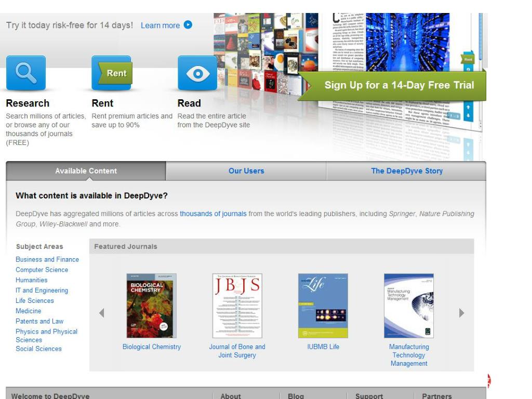Screen dimensions: 532x399
Task: Switch to the Our Users tab
Action: click(246, 170)
